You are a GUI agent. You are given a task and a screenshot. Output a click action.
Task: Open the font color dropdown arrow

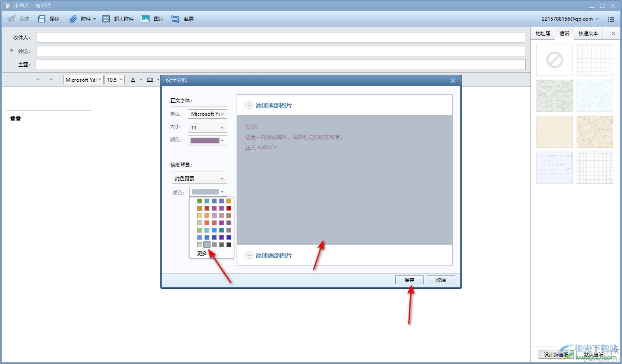pyautogui.click(x=141, y=80)
